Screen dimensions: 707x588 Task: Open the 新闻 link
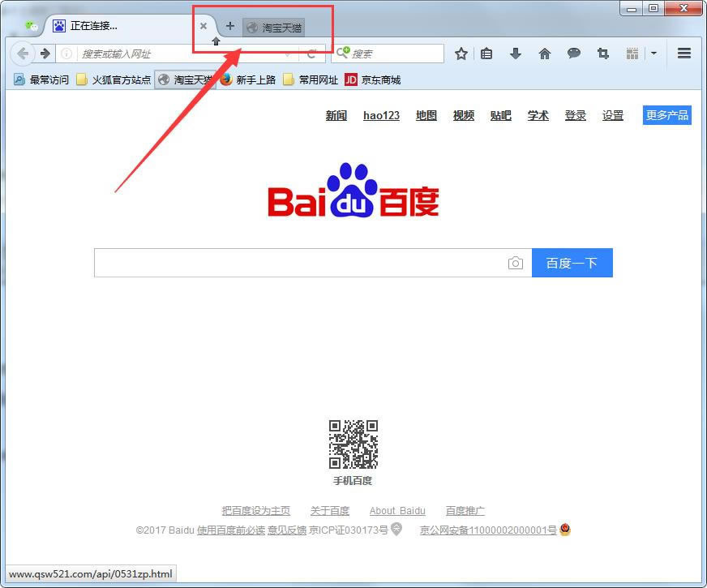coord(336,115)
